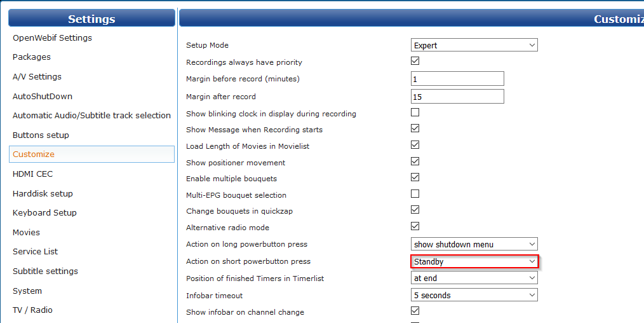Toggle Show infobar on channel change
The width and height of the screenshot is (644, 323).
[415, 311]
